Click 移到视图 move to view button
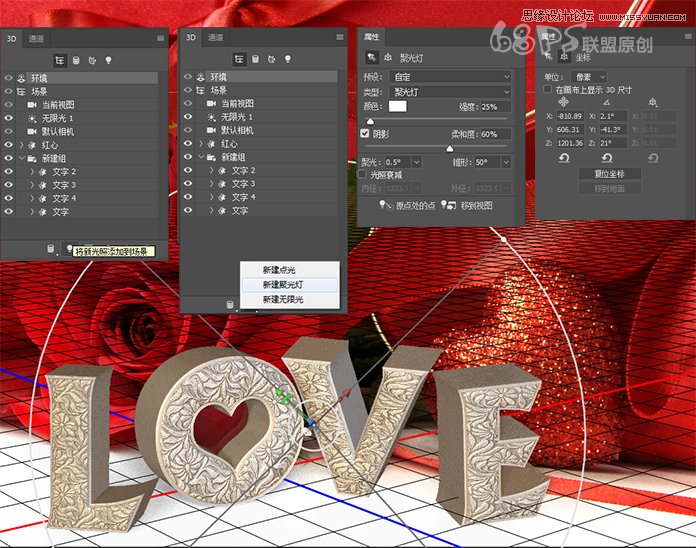This screenshot has height=548, width=696. (x=467, y=205)
